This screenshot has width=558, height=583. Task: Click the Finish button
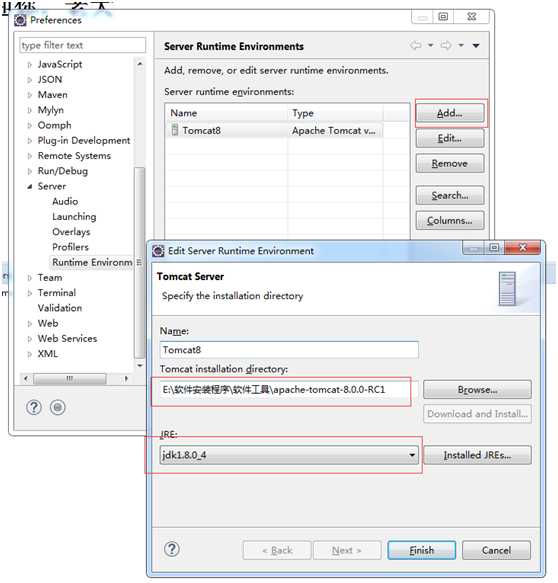point(422,550)
